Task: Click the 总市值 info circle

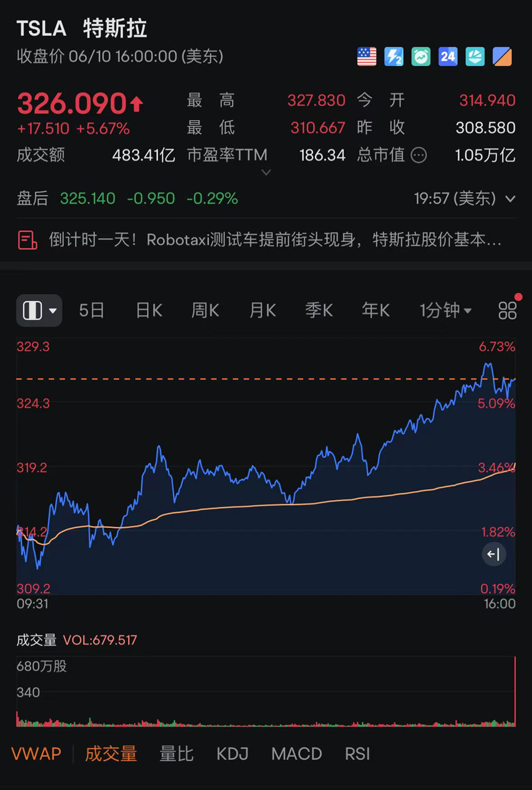Action: [x=419, y=155]
